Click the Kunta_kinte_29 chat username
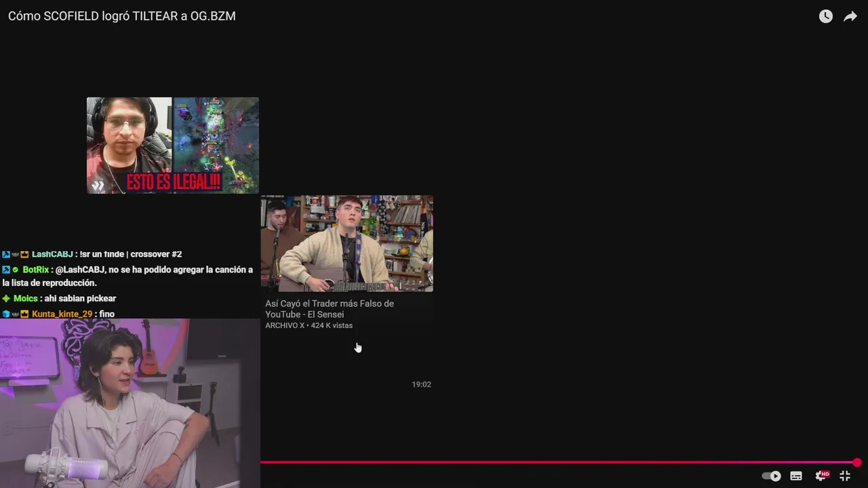The image size is (868, 488). (x=62, y=314)
